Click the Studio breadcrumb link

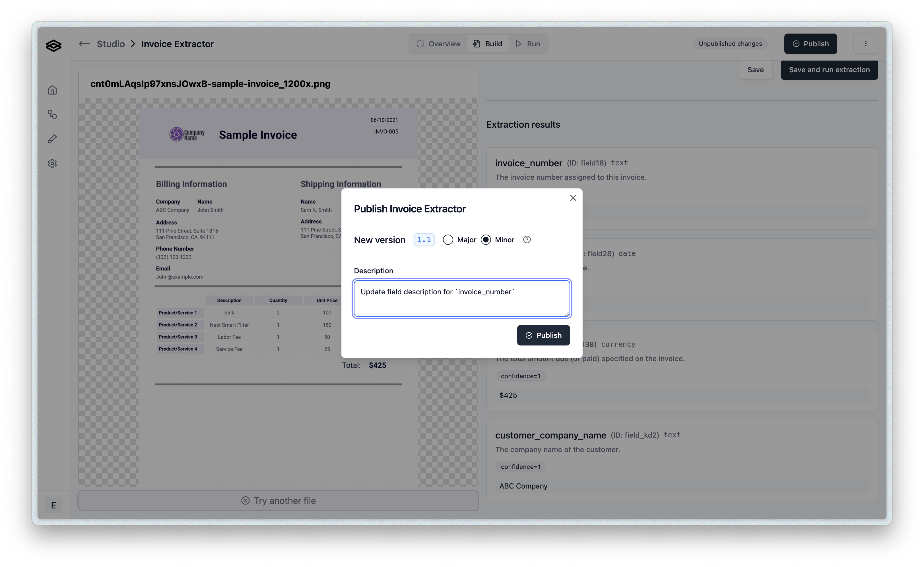coord(111,44)
